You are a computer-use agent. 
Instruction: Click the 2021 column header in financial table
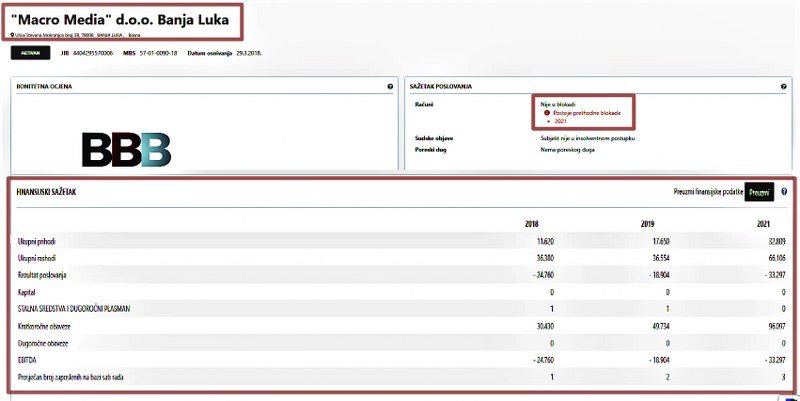763,224
